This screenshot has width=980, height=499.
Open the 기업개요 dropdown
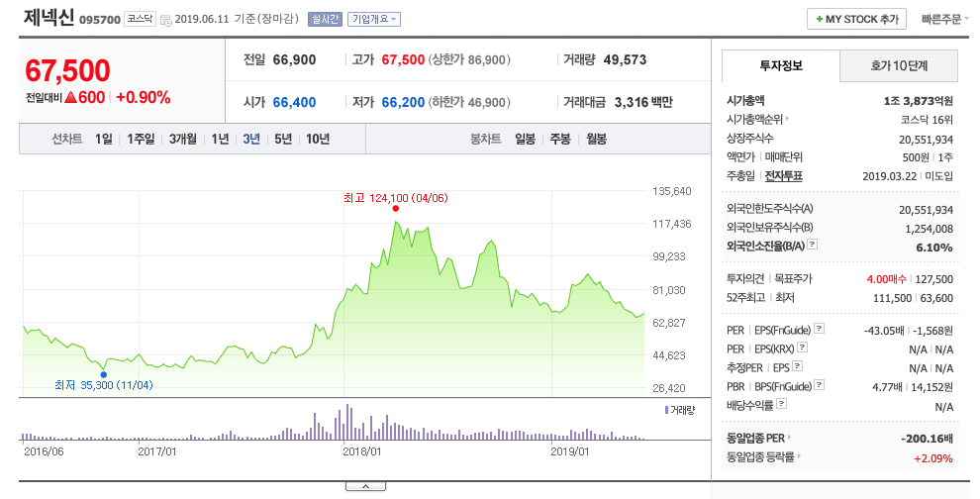click(374, 20)
